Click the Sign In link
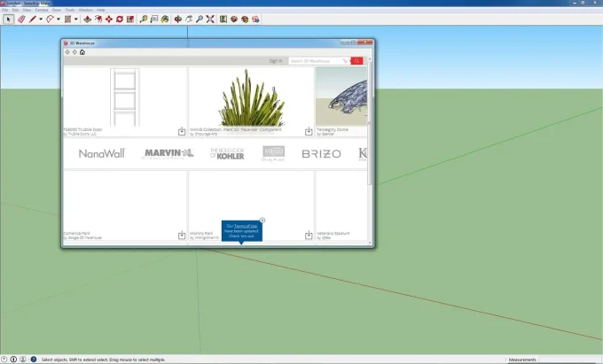This screenshot has width=603, height=364. (x=275, y=61)
